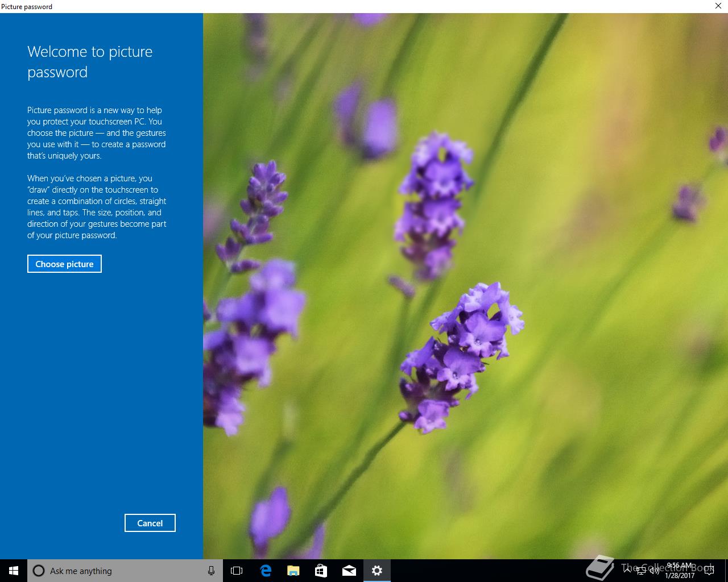Viewport: 728px width, 582px height.
Task: Open the volume control tray icon
Action: 654,571
